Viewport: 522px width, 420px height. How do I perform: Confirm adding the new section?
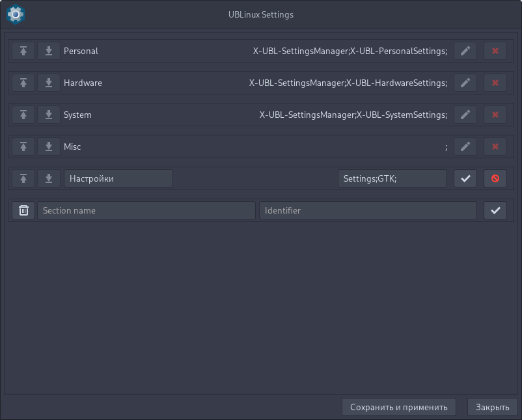click(495, 210)
